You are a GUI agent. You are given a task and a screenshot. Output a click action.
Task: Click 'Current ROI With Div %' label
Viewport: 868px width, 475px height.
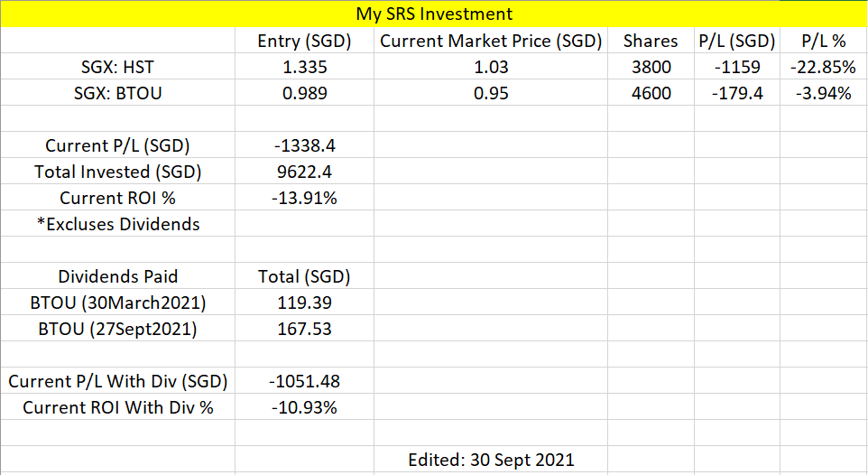[x=117, y=407]
